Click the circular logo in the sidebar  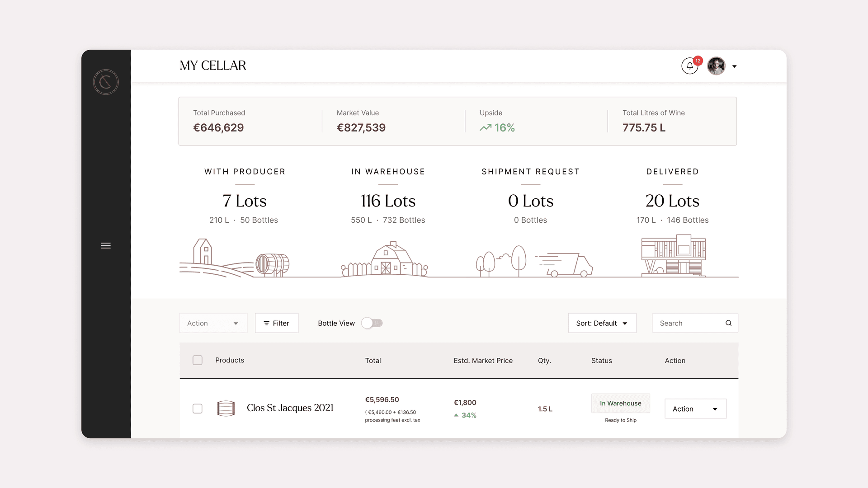click(106, 82)
